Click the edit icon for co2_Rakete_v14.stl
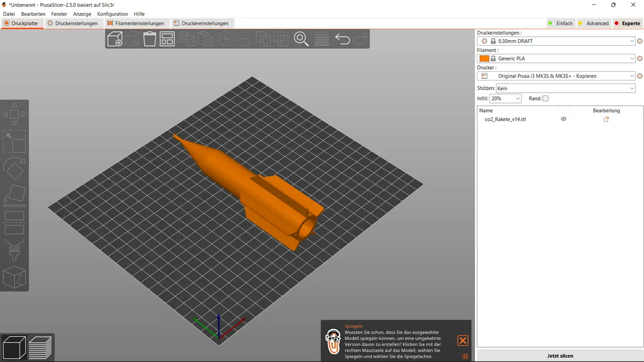This screenshot has height=362, width=644. click(x=606, y=119)
